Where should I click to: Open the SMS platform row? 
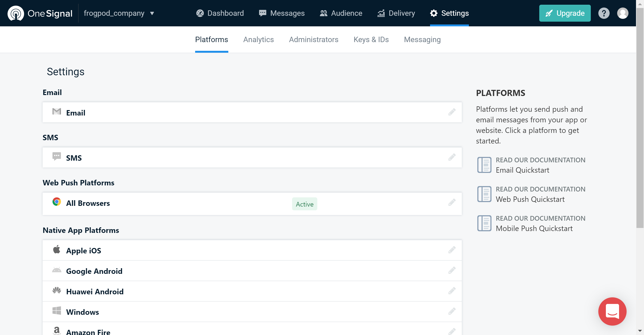(x=252, y=158)
